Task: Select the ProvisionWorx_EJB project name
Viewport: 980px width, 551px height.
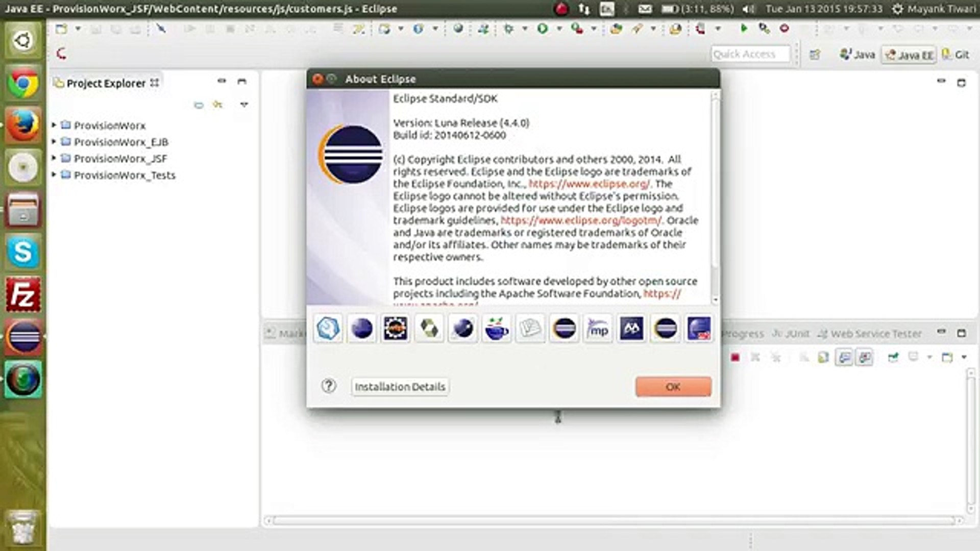Action: point(121,142)
